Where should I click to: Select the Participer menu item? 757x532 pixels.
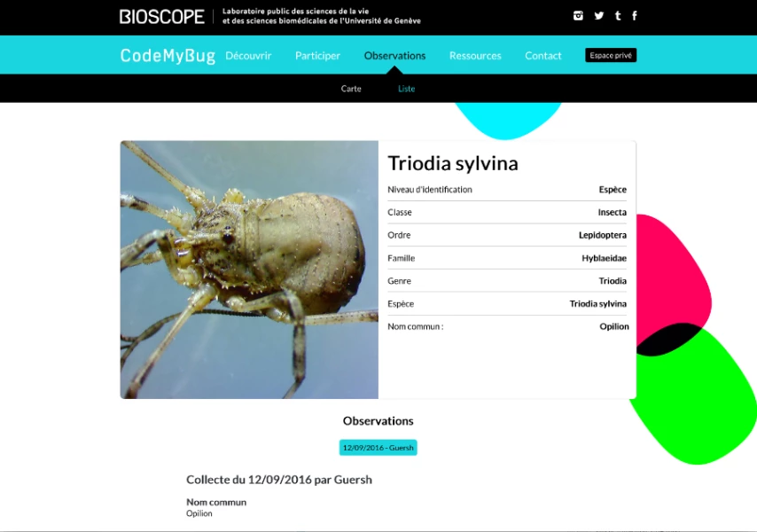click(x=317, y=56)
